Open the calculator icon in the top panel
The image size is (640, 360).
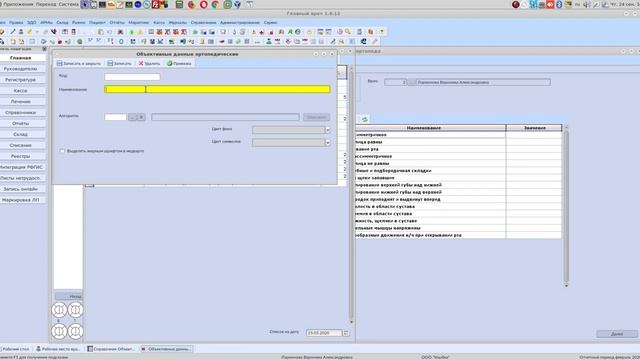click(x=179, y=4)
